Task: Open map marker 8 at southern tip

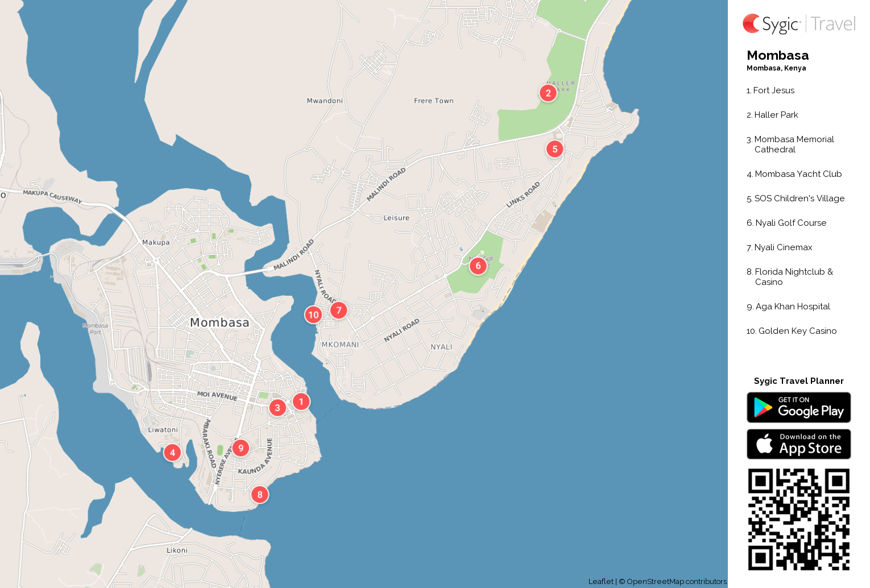Action: 260,494
